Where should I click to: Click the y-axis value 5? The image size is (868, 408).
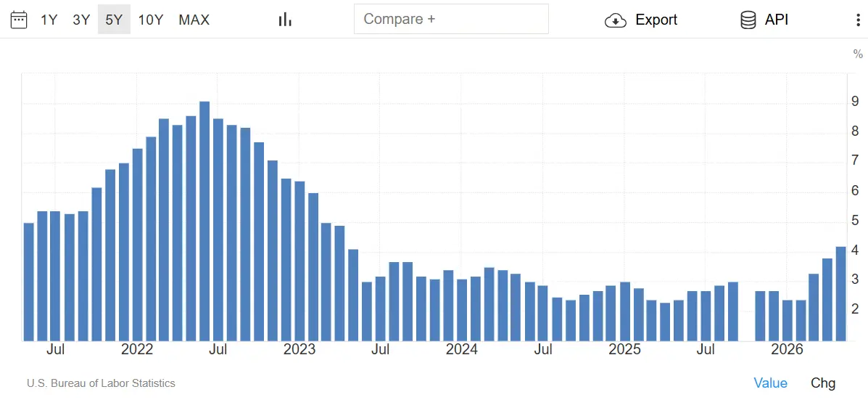(x=855, y=221)
